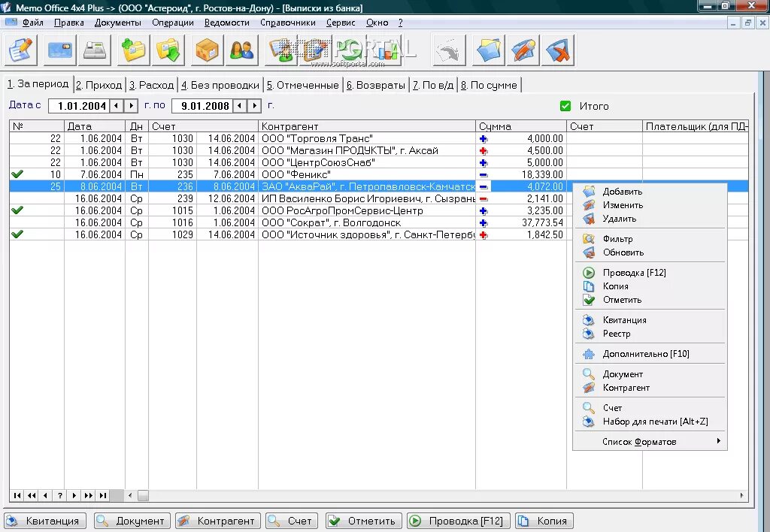770x532 pixels.
Task: Click red minus icon in Василенко Борис row
Action: click(x=484, y=199)
